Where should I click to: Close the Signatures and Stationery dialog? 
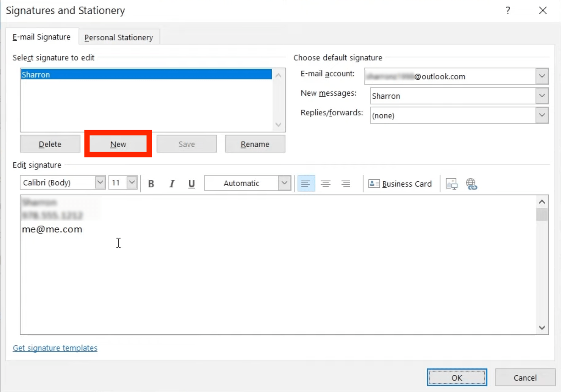pos(543,11)
